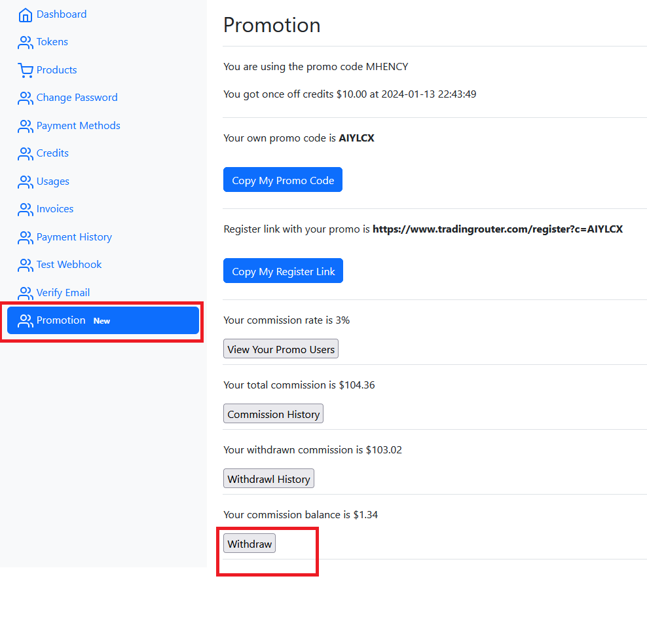Open Payment History in sidebar
The height and width of the screenshot is (644, 647).
[x=73, y=237]
